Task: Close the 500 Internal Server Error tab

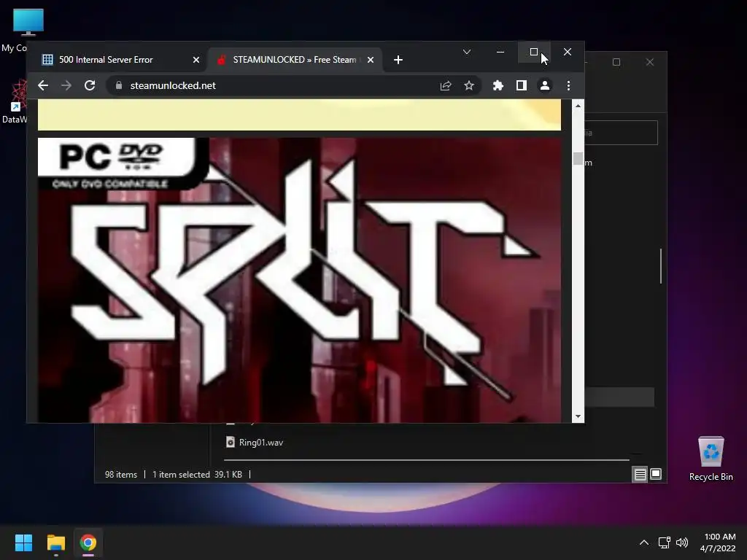Action: (x=196, y=60)
